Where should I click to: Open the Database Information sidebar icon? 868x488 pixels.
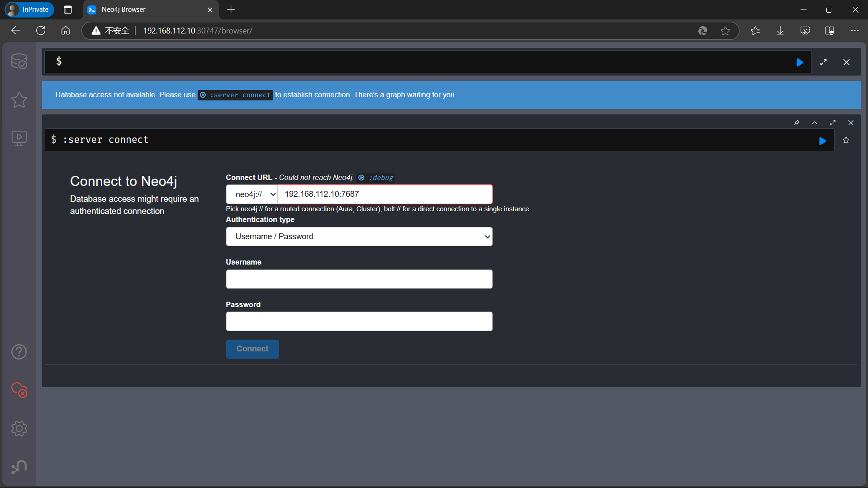click(x=19, y=62)
